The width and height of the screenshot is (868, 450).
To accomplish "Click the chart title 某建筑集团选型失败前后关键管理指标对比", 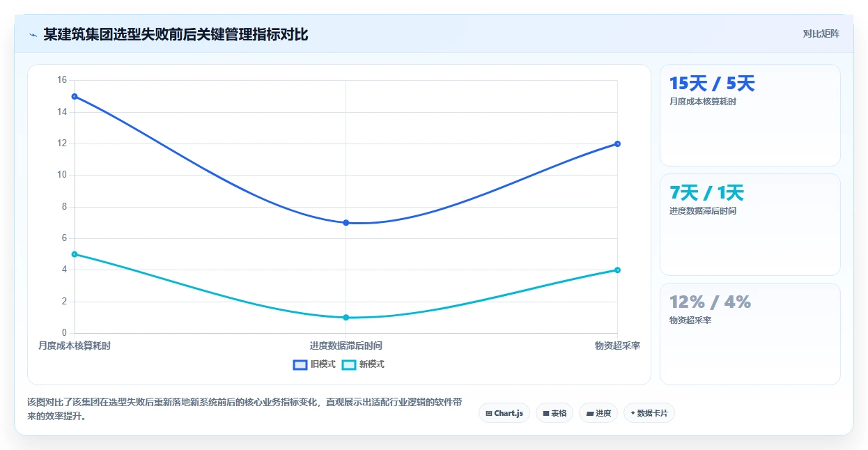I will coord(176,34).
